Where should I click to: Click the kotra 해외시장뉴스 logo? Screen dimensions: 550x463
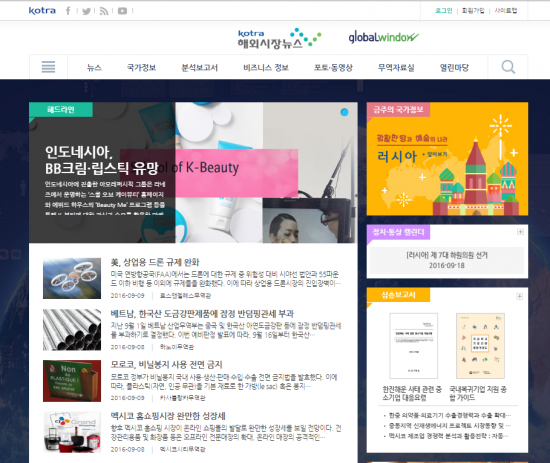tap(279, 38)
